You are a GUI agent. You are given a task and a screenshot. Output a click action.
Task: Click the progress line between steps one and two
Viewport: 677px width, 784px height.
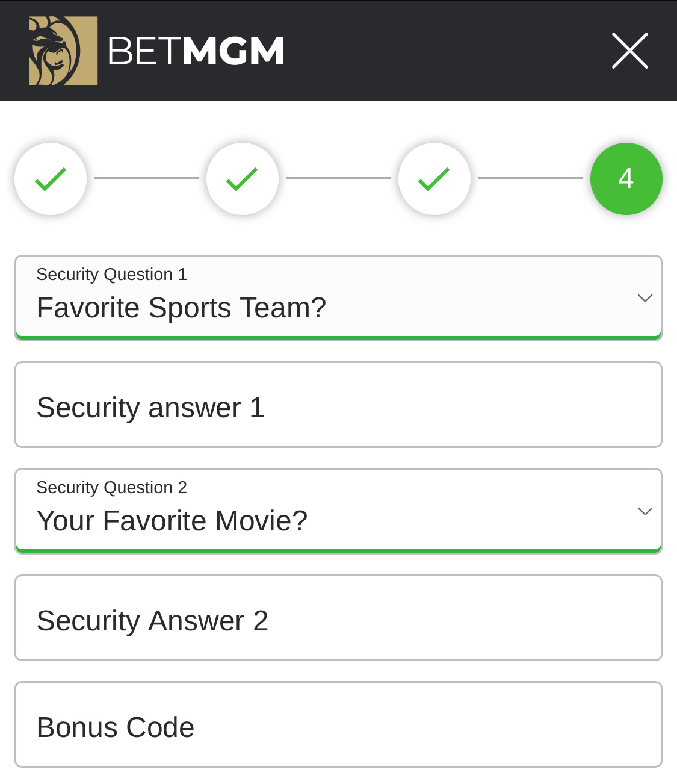146,178
